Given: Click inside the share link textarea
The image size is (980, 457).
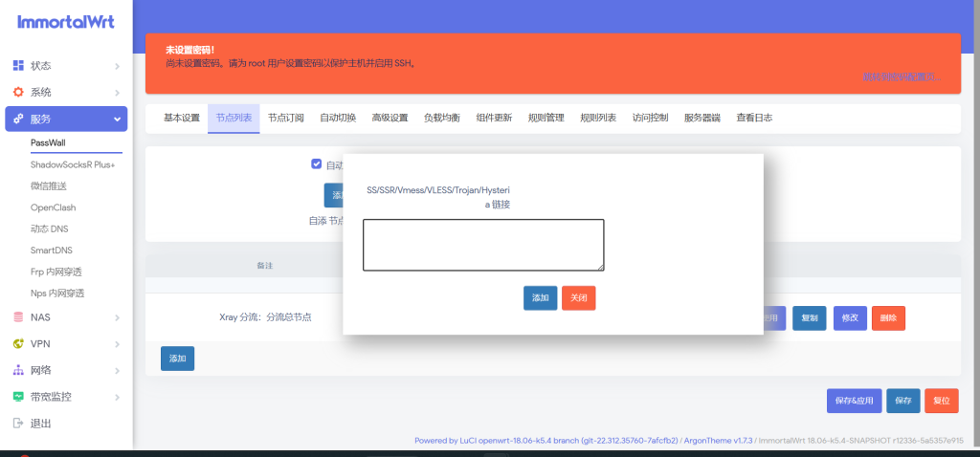Looking at the screenshot, I should (x=483, y=245).
